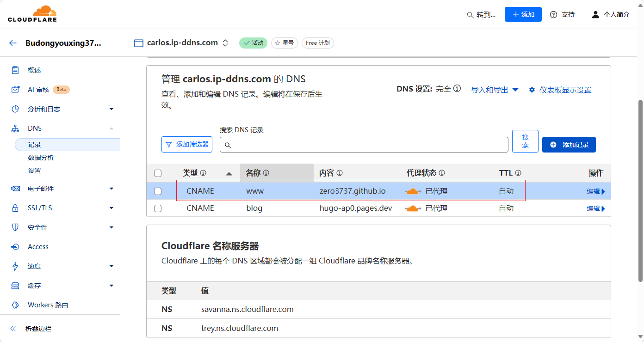Click the Free 计划 badge

click(318, 43)
